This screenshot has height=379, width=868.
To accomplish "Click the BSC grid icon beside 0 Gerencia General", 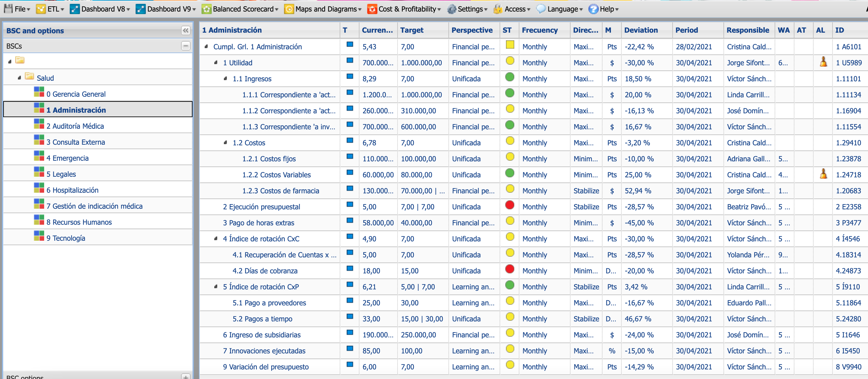I will point(39,92).
